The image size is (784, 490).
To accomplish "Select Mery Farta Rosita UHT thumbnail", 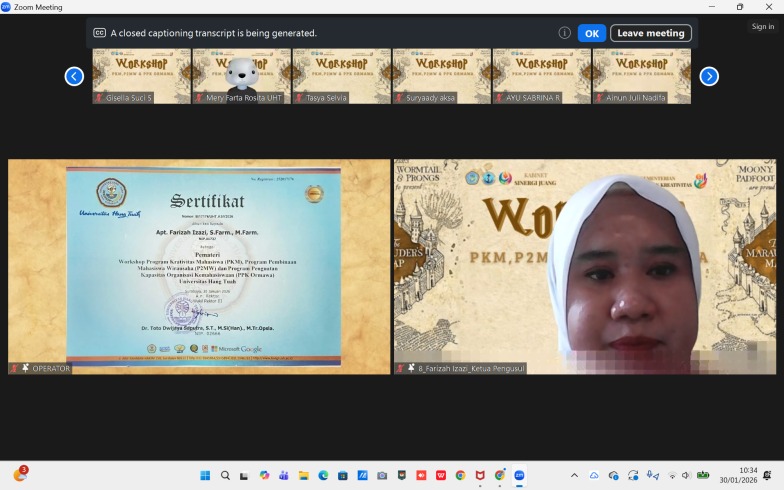I will coord(241,76).
